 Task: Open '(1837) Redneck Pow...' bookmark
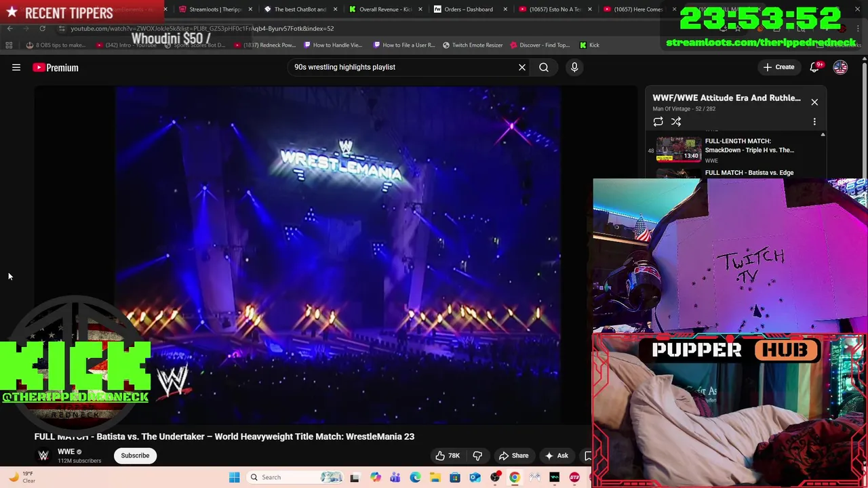[x=264, y=45]
